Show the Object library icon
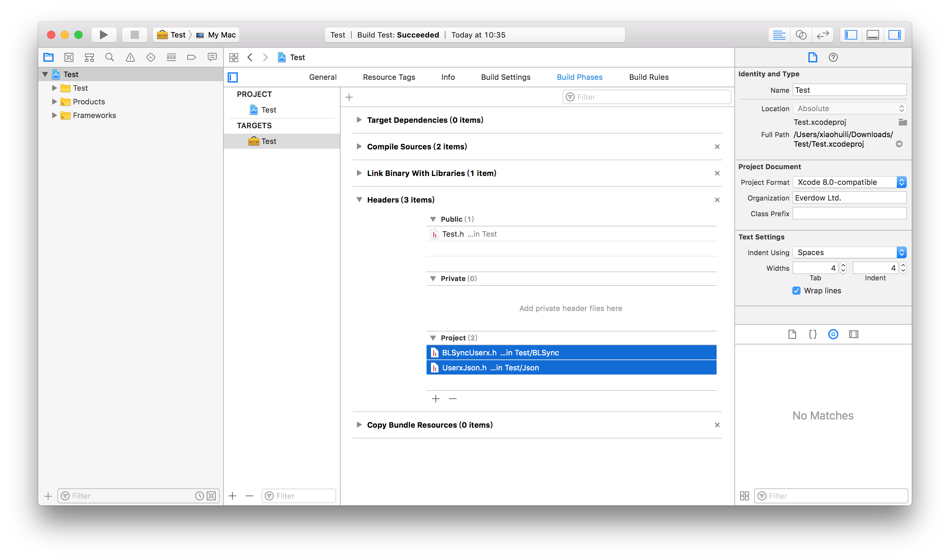 [x=833, y=334]
